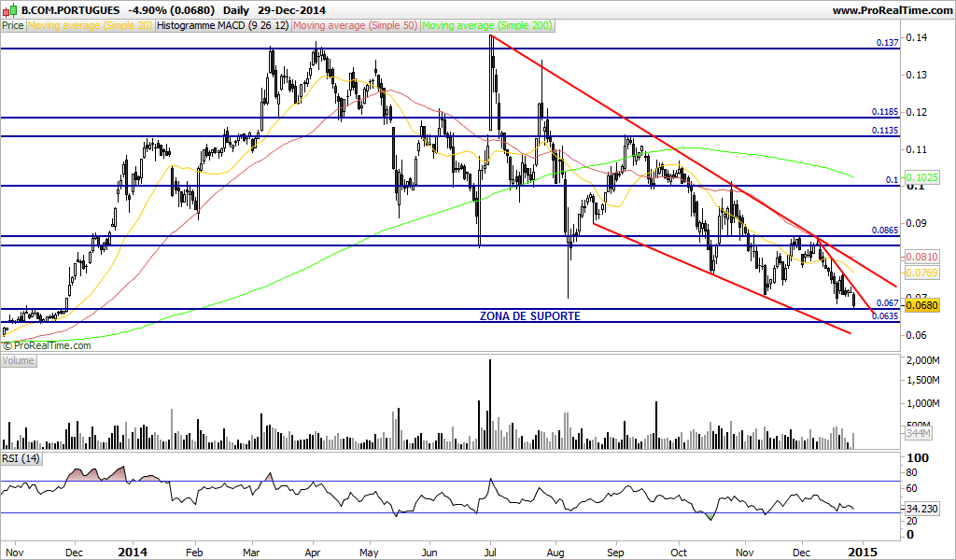The image size is (956, 560).
Task: Click the 0.14 price axis label
Action: 917,37
